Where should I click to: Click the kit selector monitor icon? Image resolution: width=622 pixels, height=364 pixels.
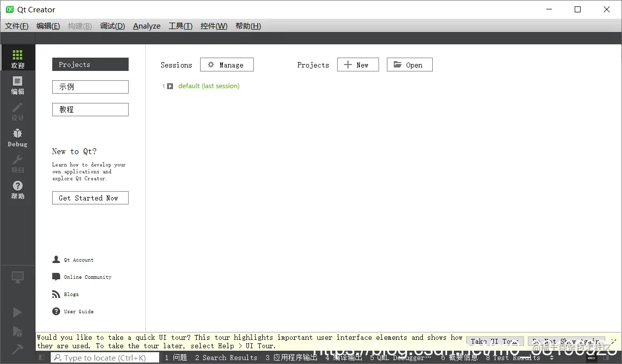18,277
